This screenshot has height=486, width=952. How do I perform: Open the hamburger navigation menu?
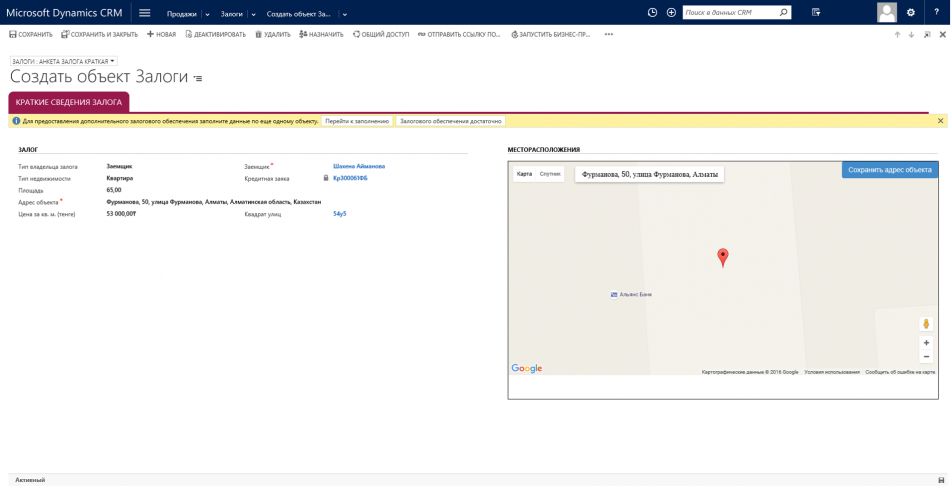tap(145, 13)
